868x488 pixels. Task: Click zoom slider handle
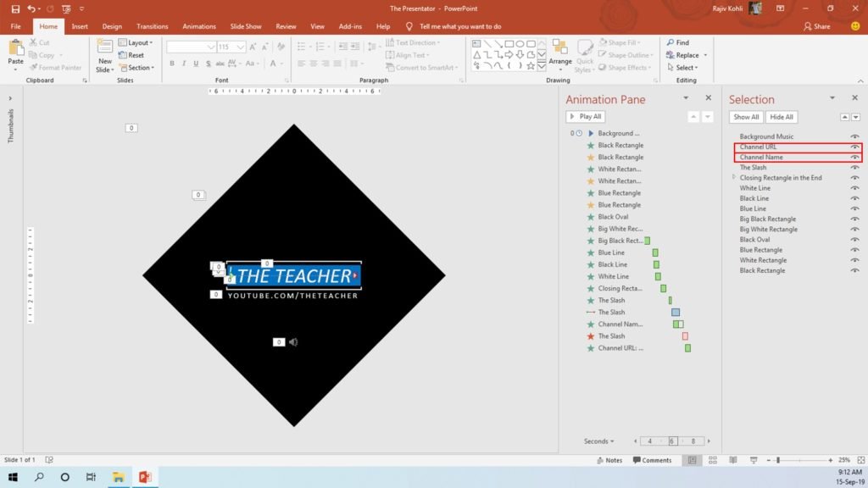tap(778, 460)
